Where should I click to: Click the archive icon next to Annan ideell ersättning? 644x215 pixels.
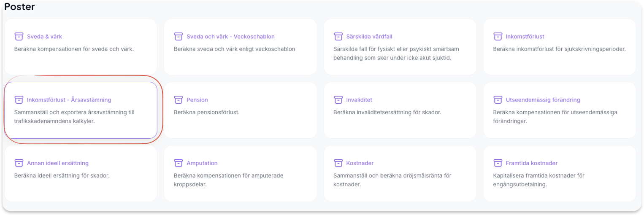click(19, 163)
